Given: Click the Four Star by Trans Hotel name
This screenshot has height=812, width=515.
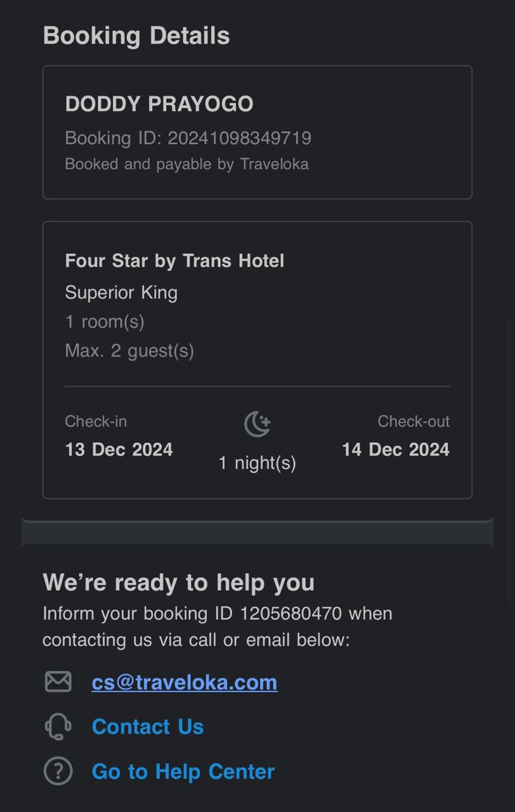Looking at the screenshot, I should 174,261.
